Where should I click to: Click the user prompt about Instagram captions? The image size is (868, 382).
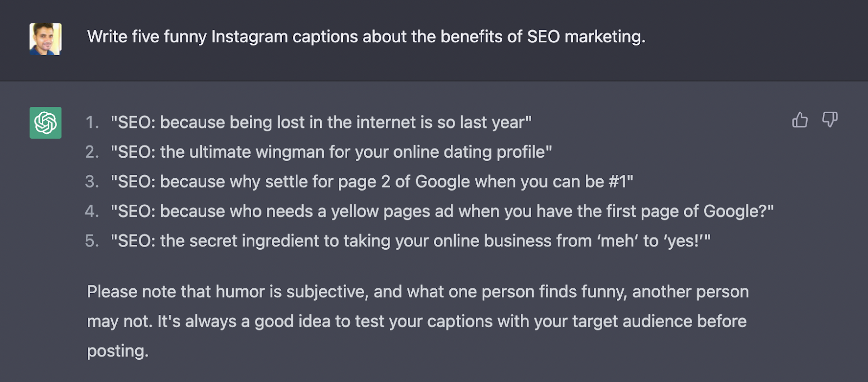coord(366,37)
